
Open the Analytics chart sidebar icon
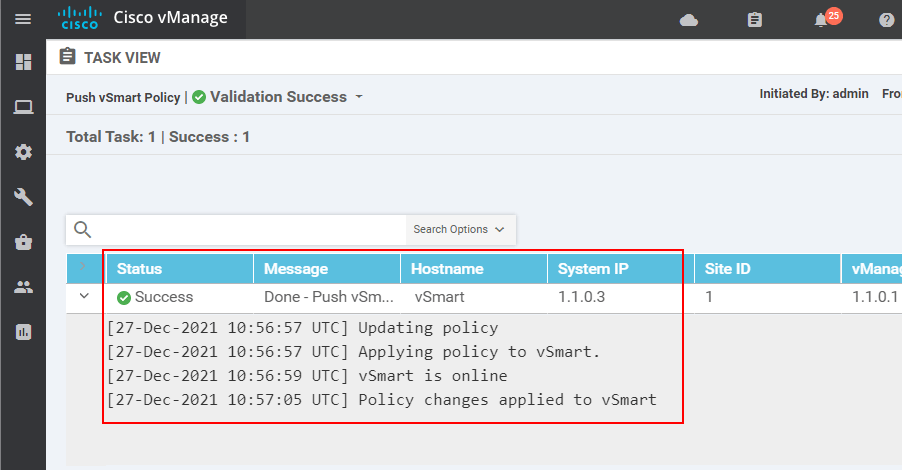[23, 332]
